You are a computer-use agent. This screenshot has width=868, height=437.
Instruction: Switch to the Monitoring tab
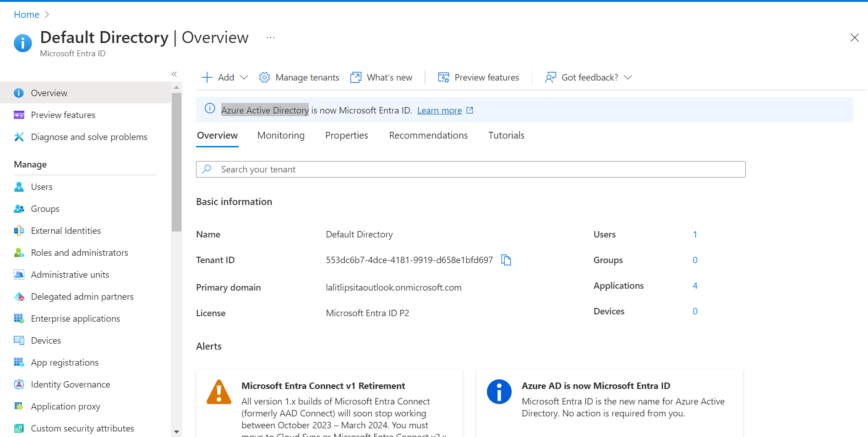click(x=281, y=135)
